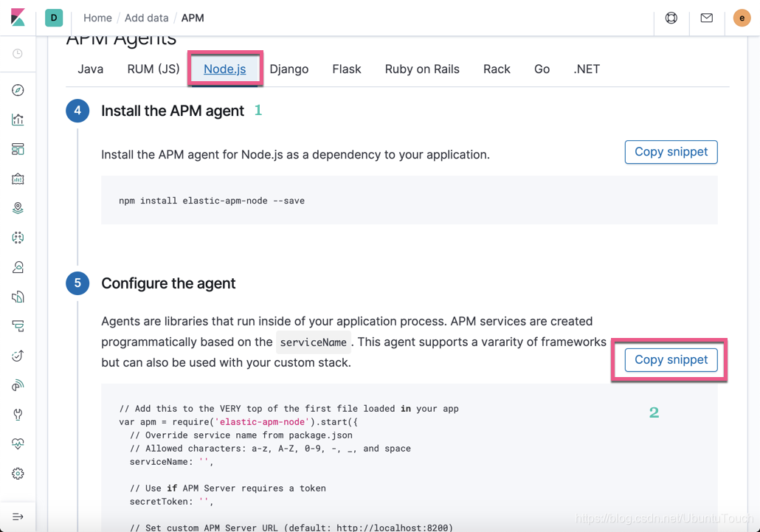Image resolution: width=760 pixels, height=532 pixels.
Task: Expand the collapsed sidebar navigation menu
Action: coord(18,517)
